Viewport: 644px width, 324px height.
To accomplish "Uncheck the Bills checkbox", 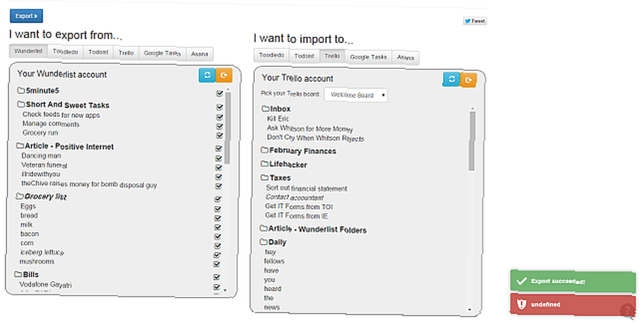I will (x=217, y=277).
